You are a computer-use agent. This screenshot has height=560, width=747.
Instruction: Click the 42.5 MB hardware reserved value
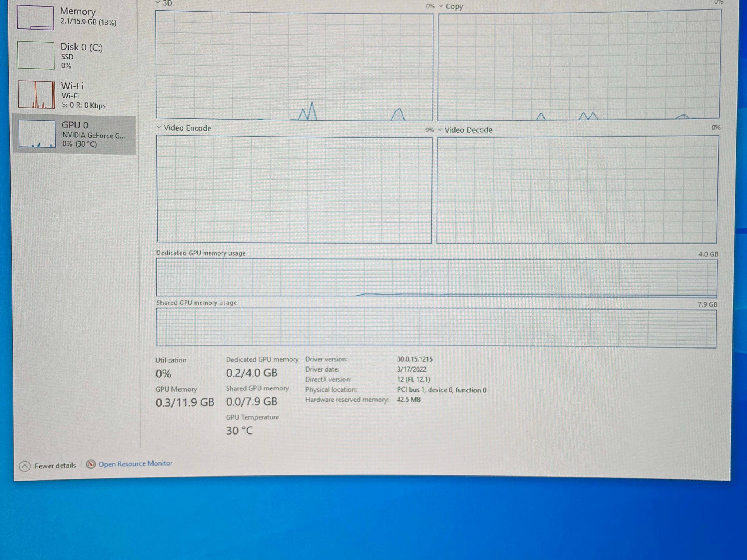[409, 400]
